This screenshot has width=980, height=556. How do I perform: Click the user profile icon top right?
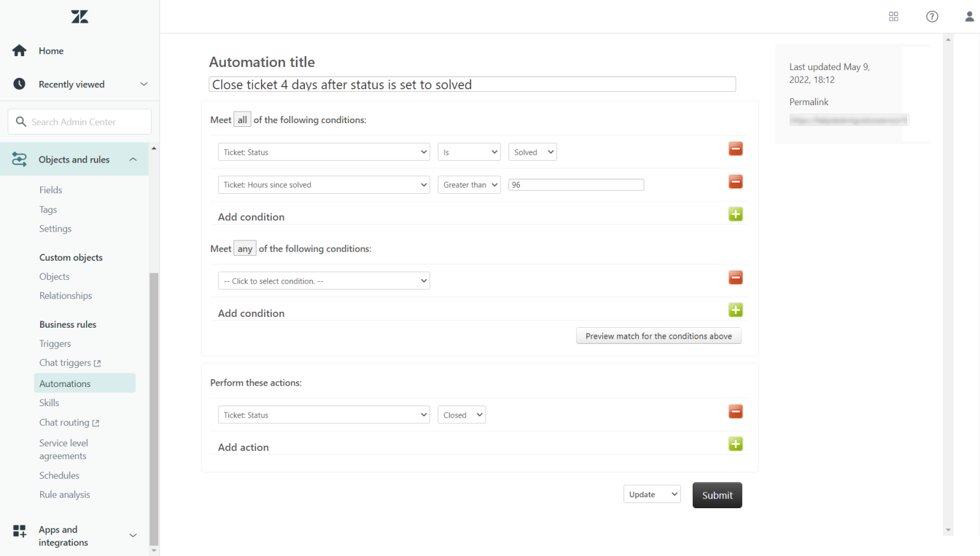(x=969, y=16)
